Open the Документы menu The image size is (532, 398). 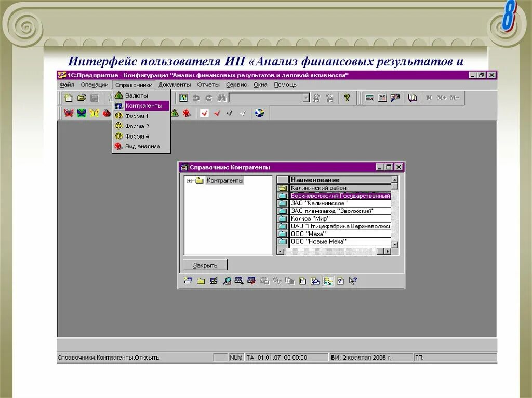175,85
